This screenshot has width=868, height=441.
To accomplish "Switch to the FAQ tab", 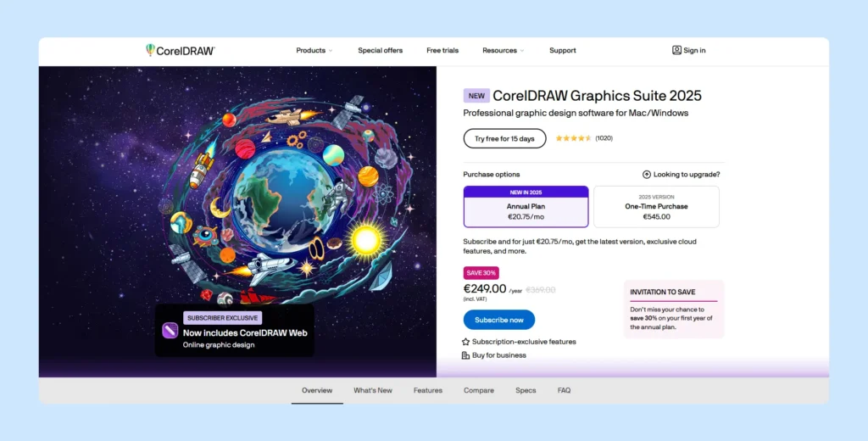I will [x=564, y=391].
